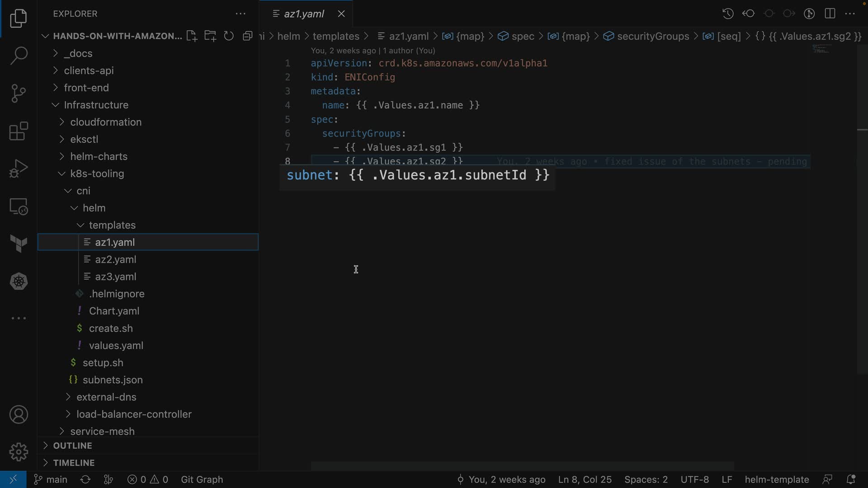The height and width of the screenshot is (488, 868).
Task: Toggle file blame annotations history icon
Action: click(727, 14)
